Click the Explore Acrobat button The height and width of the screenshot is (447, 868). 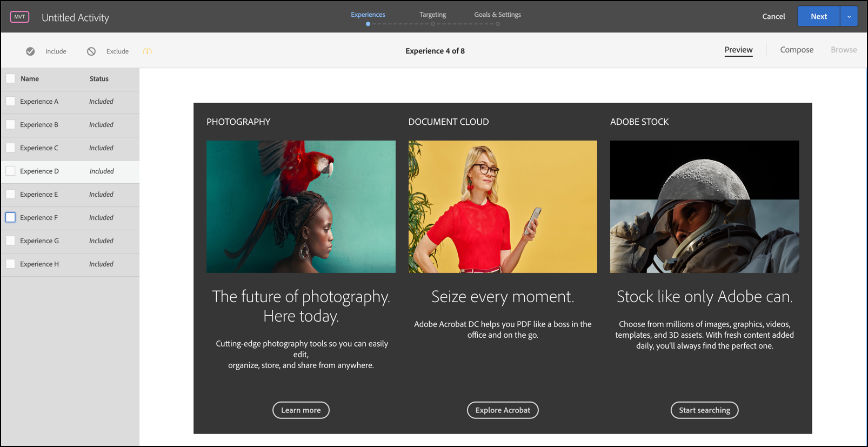point(503,410)
